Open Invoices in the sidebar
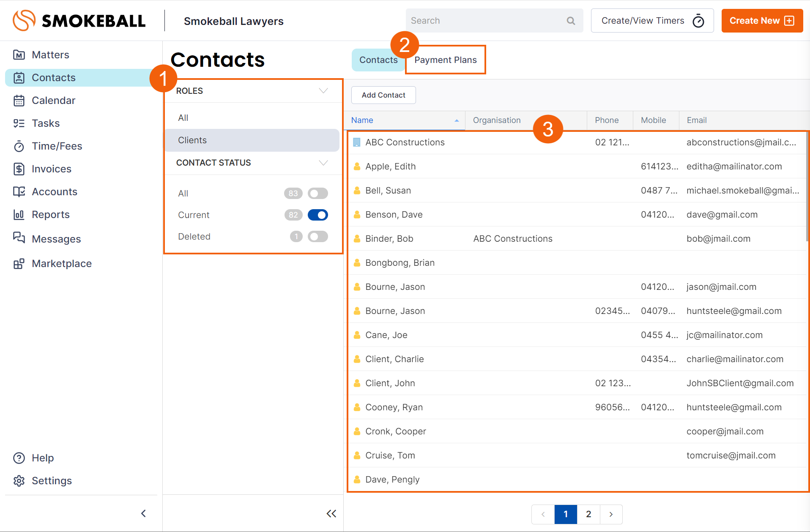This screenshot has width=810, height=532. (x=51, y=169)
